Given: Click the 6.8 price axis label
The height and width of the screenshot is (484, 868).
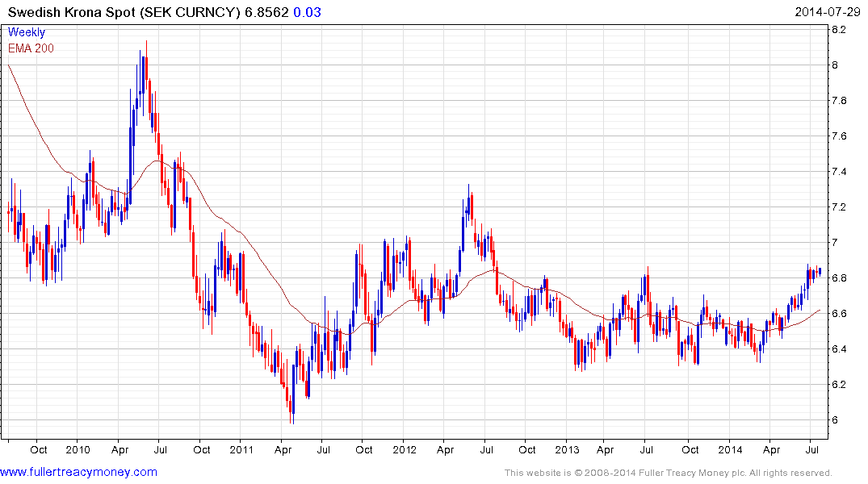Looking at the screenshot, I should point(839,277).
